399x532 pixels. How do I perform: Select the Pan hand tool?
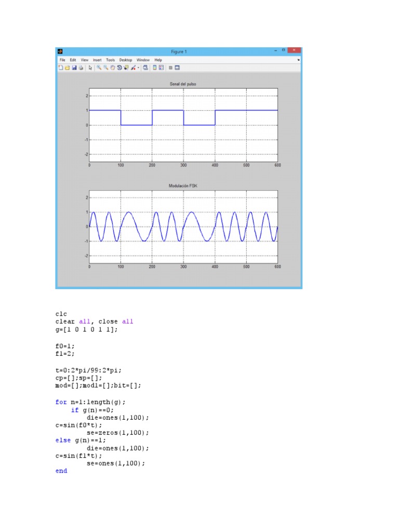(113, 68)
